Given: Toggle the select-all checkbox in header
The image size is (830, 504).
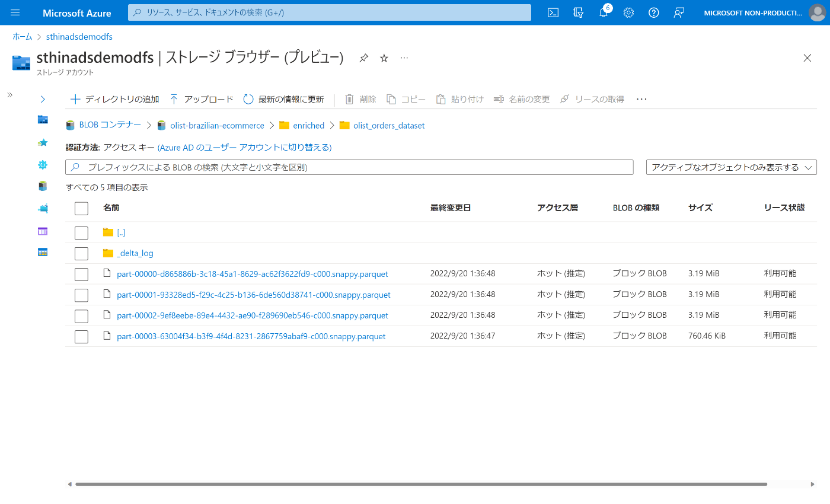Looking at the screenshot, I should [x=81, y=208].
